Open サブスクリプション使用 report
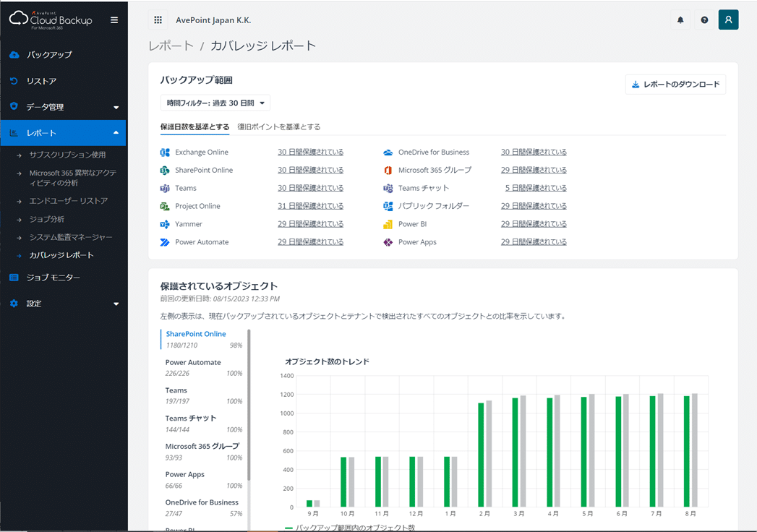Image resolution: width=757 pixels, height=532 pixels. (67, 155)
